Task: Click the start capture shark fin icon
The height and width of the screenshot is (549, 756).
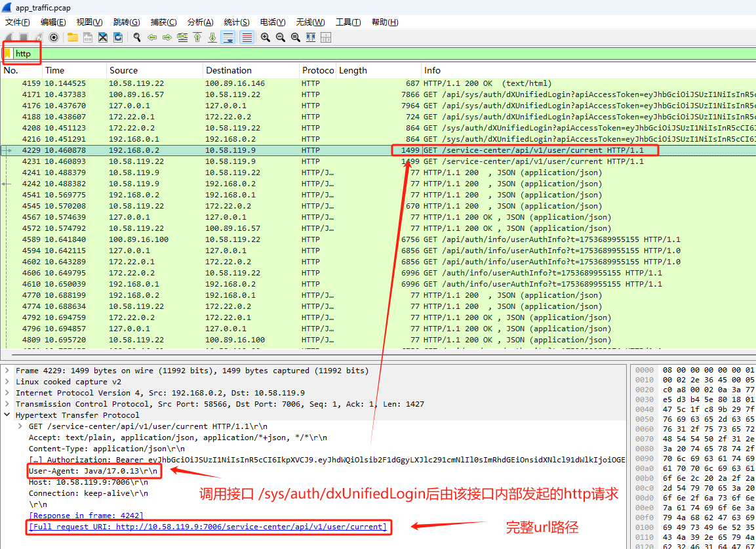Action: pyautogui.click(x=9, y=37)
